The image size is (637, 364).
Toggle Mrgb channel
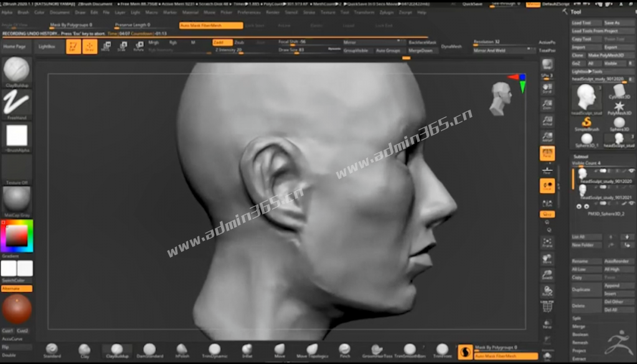(154, 42)
